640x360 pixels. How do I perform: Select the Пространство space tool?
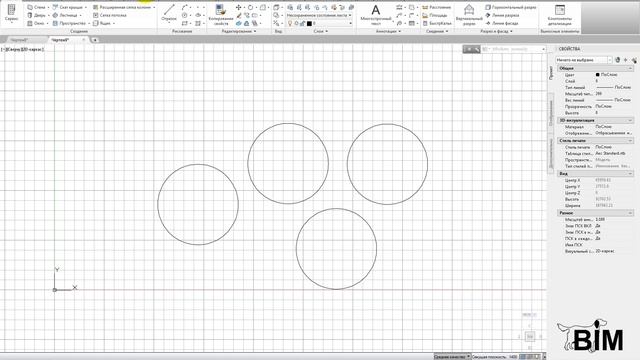coord(69,23)
